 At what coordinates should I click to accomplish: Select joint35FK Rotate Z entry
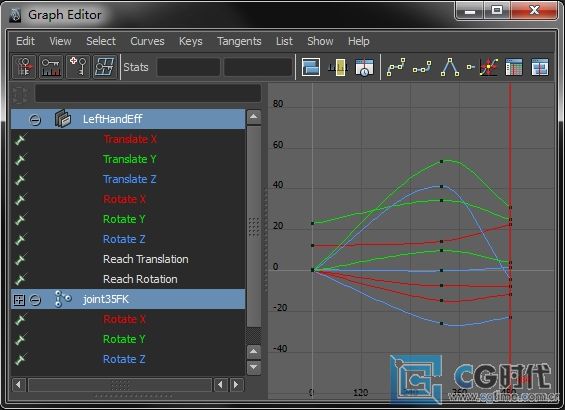tap(124, 359)
